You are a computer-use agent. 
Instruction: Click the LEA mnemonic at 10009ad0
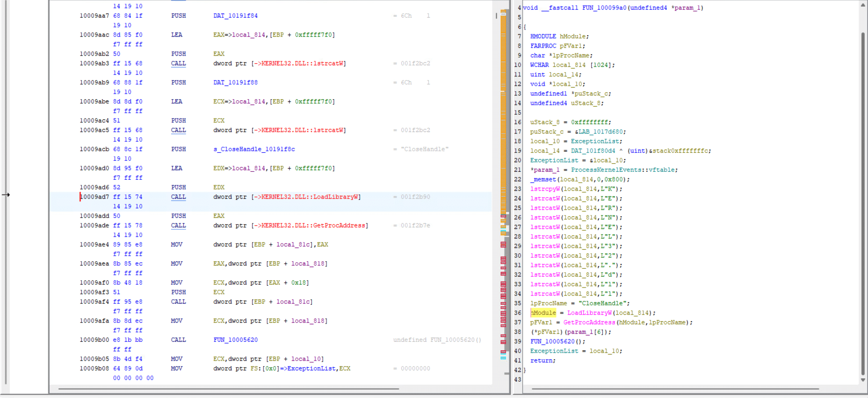(177, 169)
